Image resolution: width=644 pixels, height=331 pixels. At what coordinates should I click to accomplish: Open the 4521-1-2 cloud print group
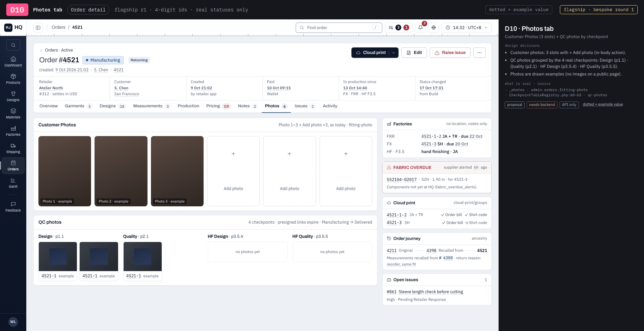(x=397, y=215)
